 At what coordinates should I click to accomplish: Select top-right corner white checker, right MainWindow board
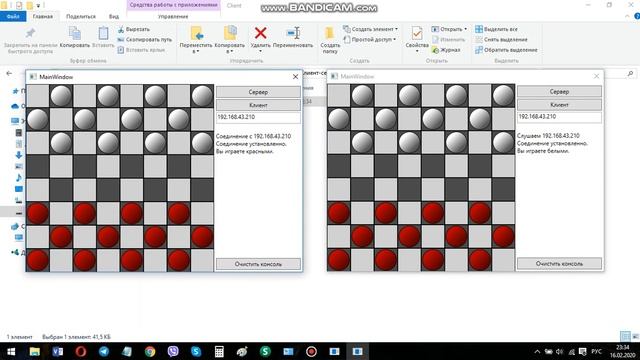503,96
